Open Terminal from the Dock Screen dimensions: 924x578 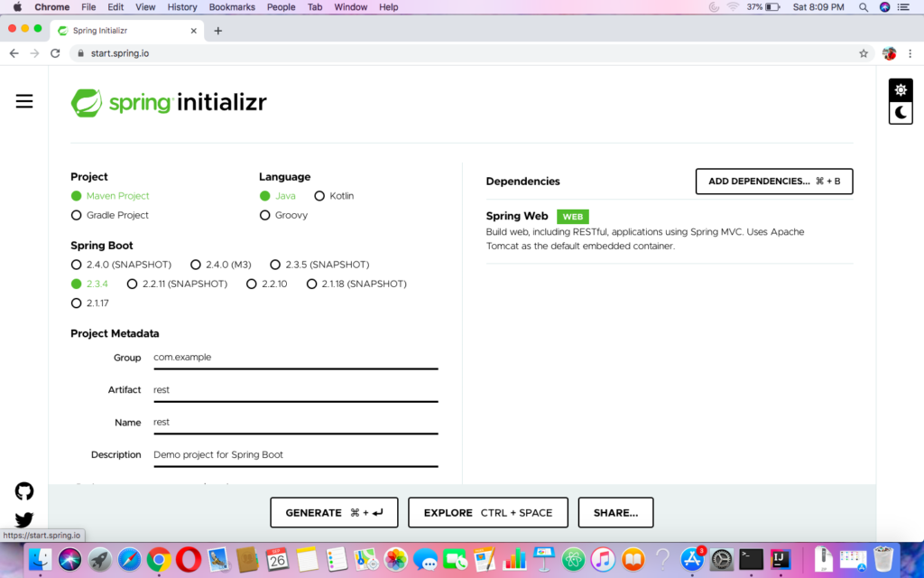click(x=752, y=558)
